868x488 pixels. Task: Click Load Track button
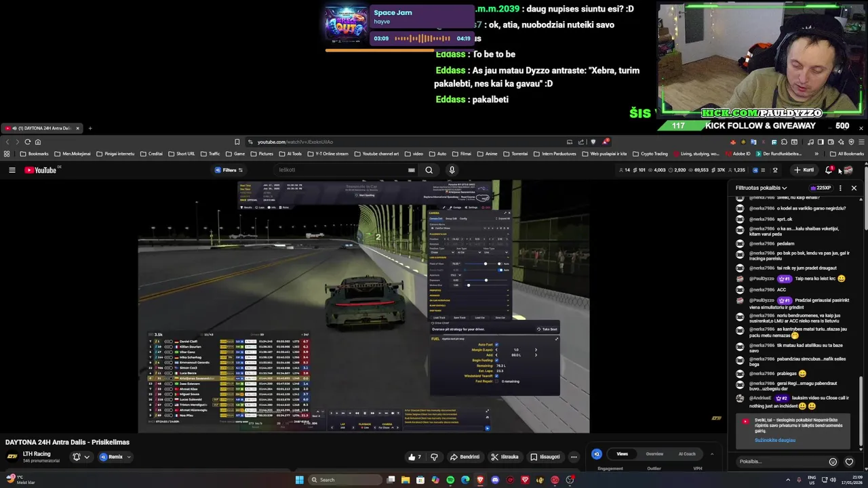click(x=439, y=317)
